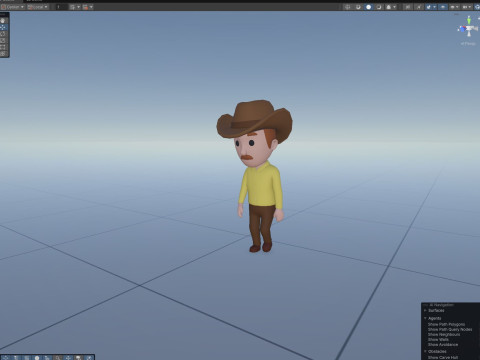Viewport: 480px width, 360px height.
Task: Open the debug draw mode dropdown arrow
Action: coord(395,7)
